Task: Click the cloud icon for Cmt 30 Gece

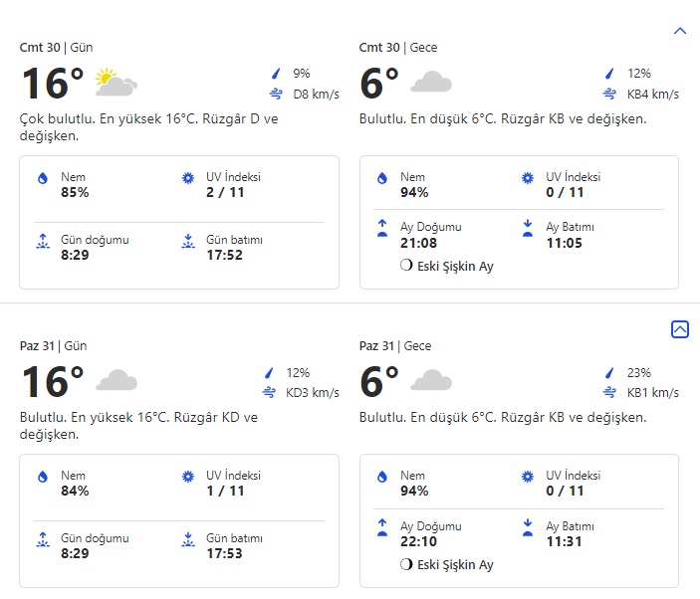Action: (x=431, y=83)
